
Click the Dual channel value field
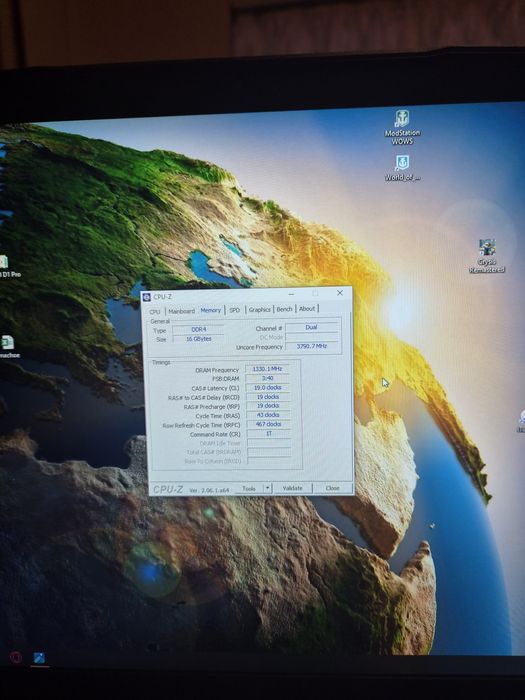(x=312, y=327)
